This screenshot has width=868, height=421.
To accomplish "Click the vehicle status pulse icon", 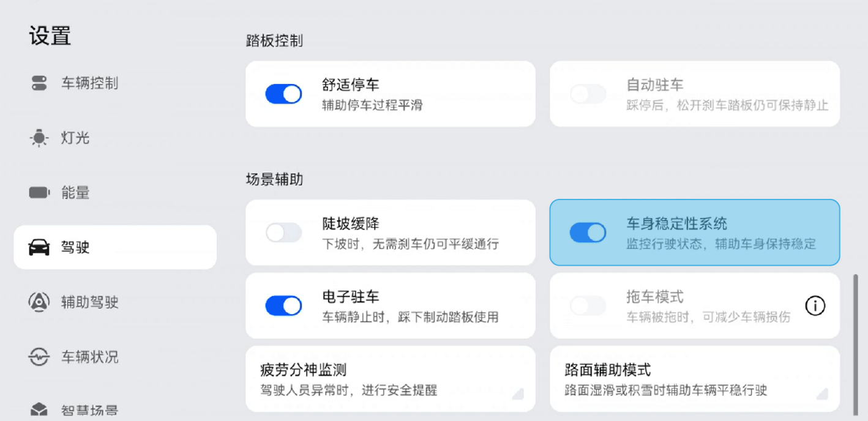I will [x=39, y=357].
